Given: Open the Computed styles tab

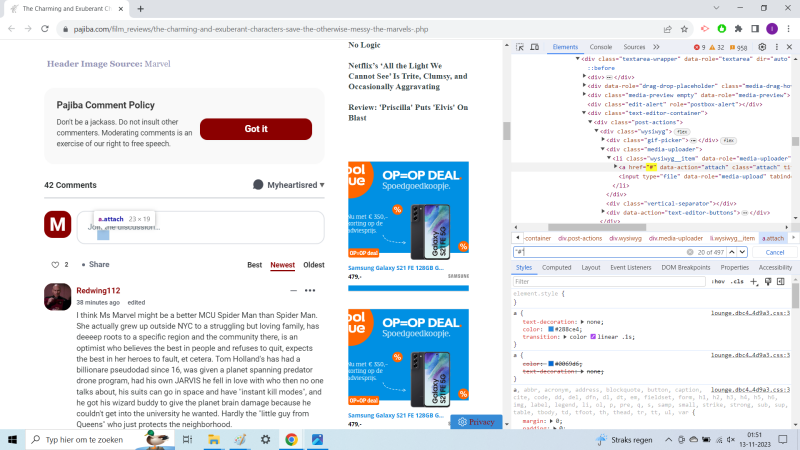Looking at the screenshot, I should point(557,267).
